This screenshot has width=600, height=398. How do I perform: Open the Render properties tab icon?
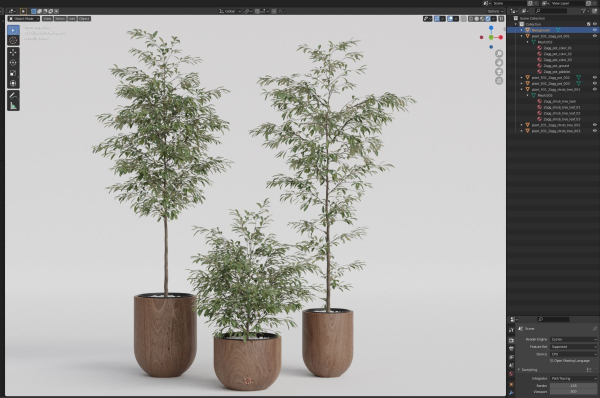tap(512, 340)
